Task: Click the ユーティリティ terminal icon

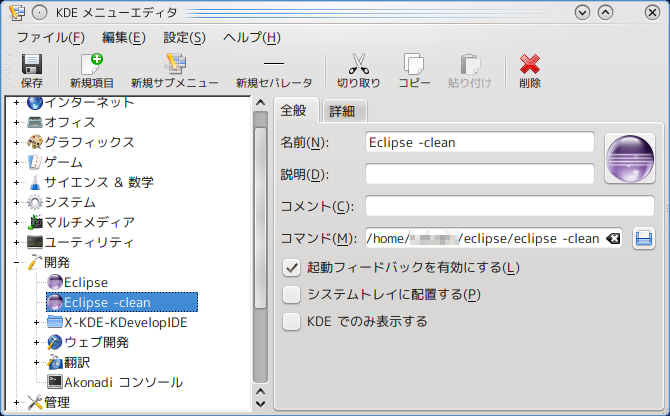Action: tap(35, 243)
